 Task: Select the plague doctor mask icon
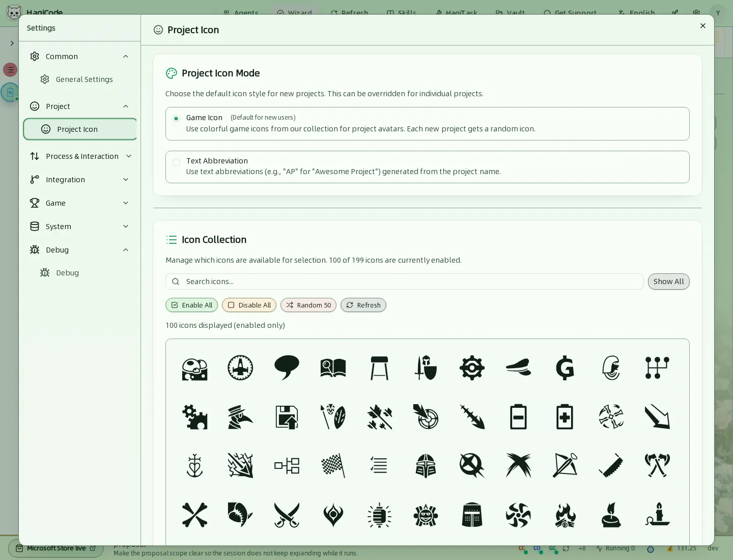click(240, 417)
